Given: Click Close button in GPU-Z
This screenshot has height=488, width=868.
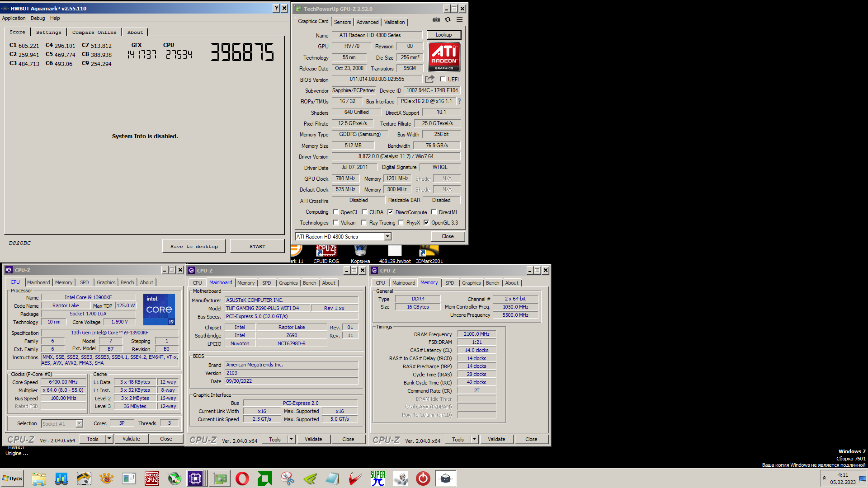Looking at the screenshot, I should point(448,236).
